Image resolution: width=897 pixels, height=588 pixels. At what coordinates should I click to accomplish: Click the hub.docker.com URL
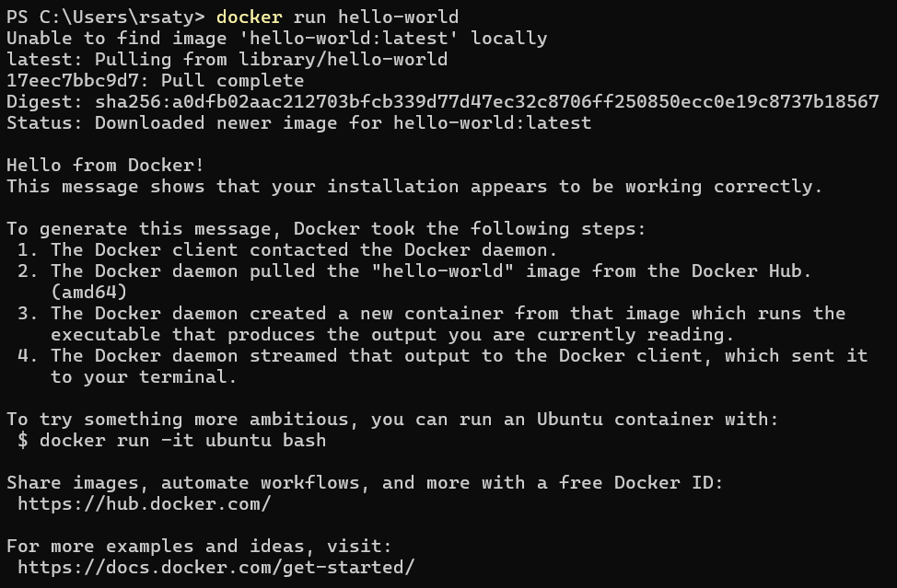click(x=145, y=504)
